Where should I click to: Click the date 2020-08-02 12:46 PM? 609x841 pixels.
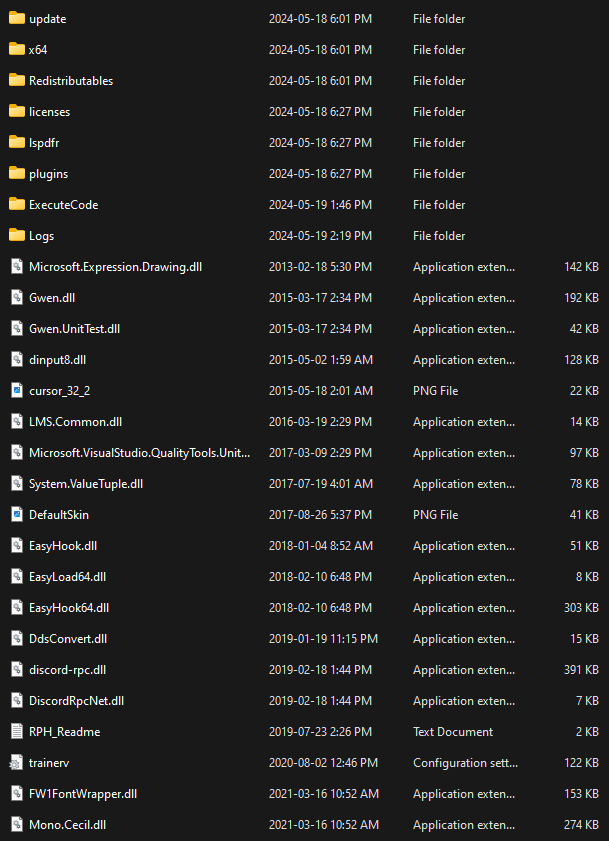(x=323, y=763)
